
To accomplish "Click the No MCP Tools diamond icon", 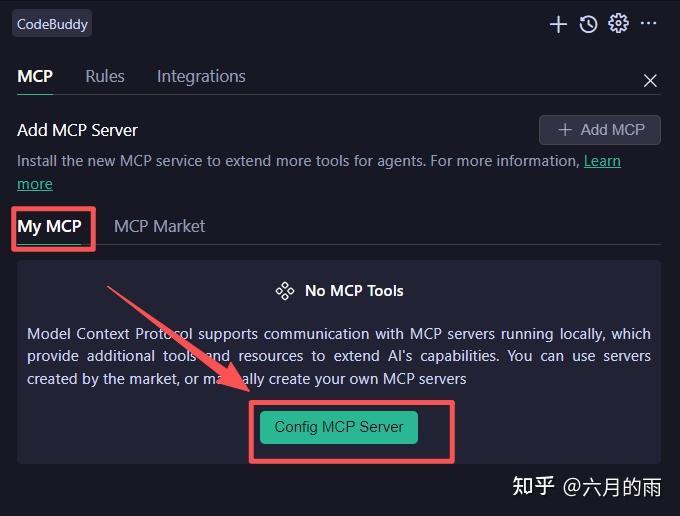I will [x=285, y=291].
